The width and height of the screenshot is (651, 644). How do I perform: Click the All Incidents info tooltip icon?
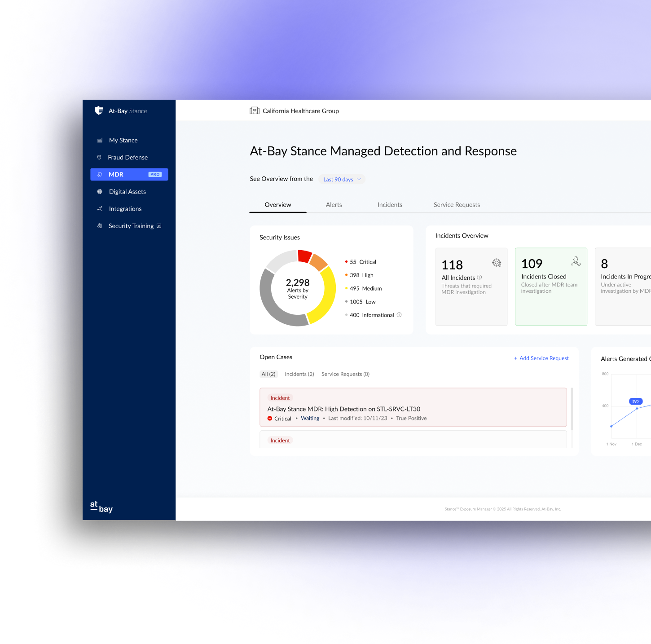479,278
